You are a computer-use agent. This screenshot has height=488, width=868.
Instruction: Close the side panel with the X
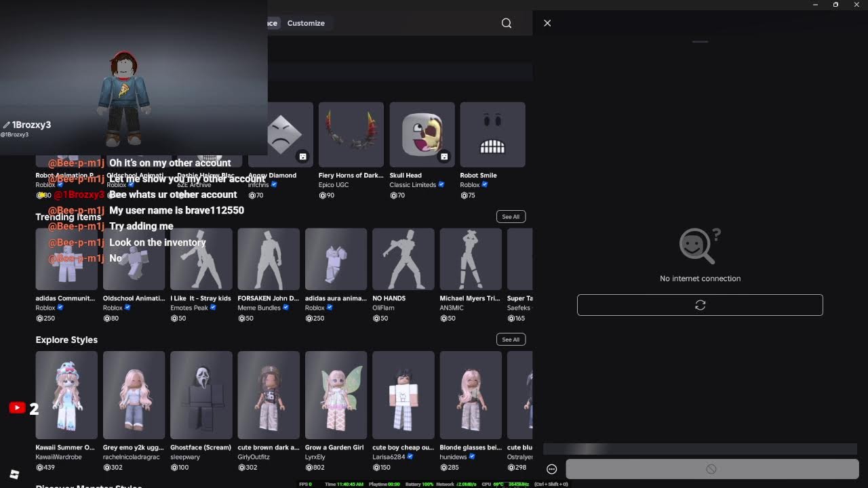click(547, 23)
